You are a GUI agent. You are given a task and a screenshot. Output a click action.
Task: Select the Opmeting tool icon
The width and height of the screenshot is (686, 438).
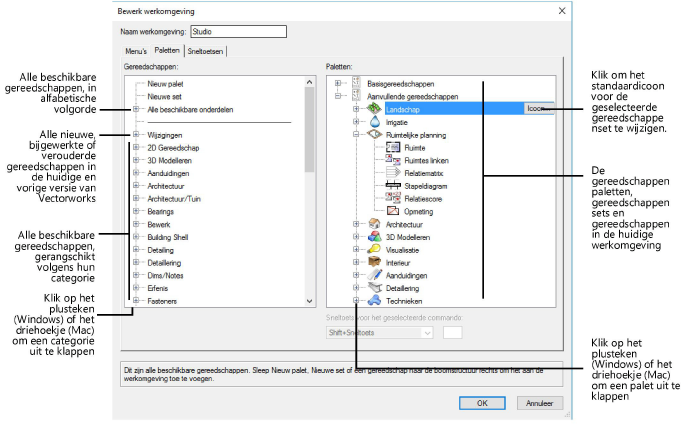pyautogui.click(x=392, y=211)
